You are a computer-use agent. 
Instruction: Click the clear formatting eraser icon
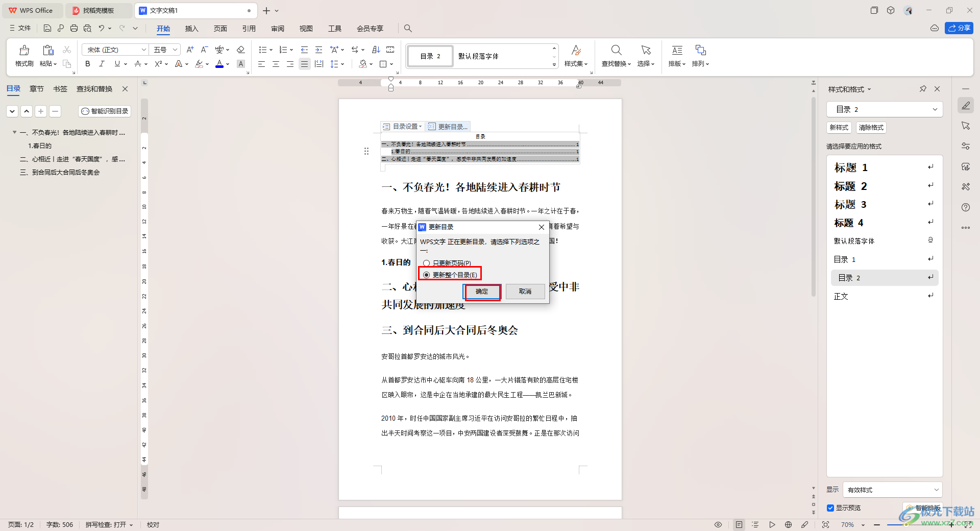point(241,50)
